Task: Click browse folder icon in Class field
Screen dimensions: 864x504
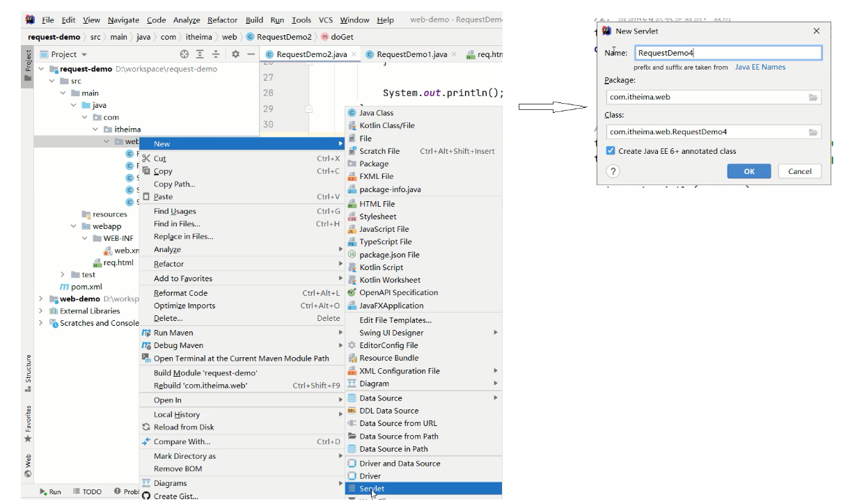Action: pos(813,132)
